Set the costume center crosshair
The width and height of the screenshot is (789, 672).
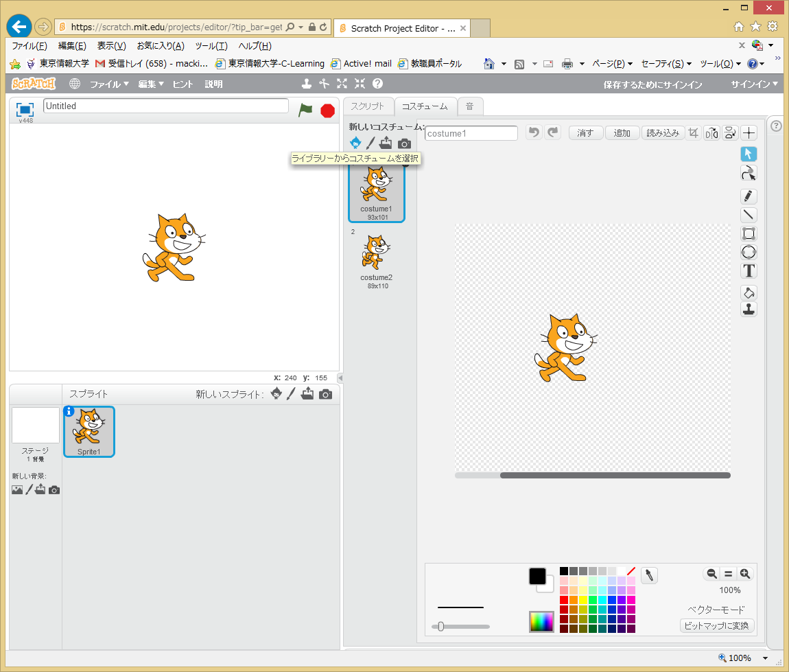(749, 133)
